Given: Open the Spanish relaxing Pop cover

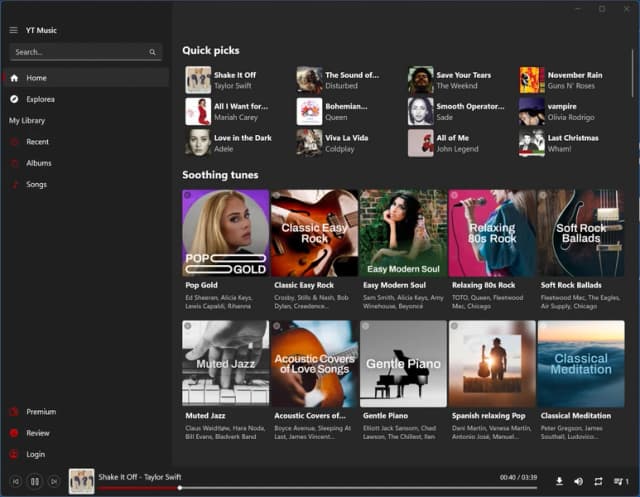Looking at the screenshot, I should (492, 364).
